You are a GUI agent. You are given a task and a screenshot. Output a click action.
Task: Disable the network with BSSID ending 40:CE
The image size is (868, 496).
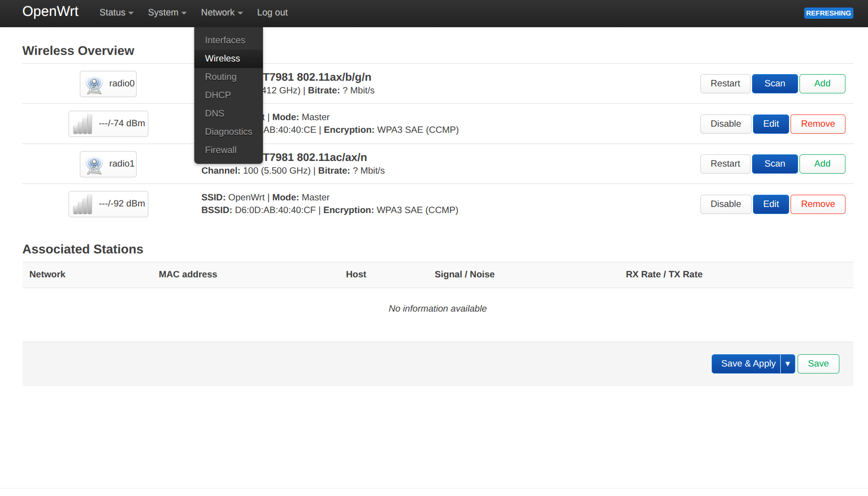tap(726, 124)
